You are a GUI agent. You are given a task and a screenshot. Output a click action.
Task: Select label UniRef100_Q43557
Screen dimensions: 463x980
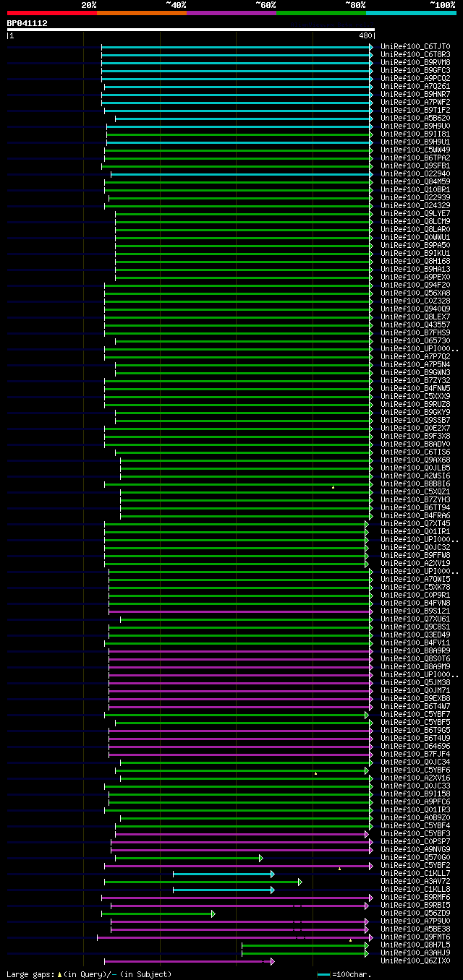415,324
